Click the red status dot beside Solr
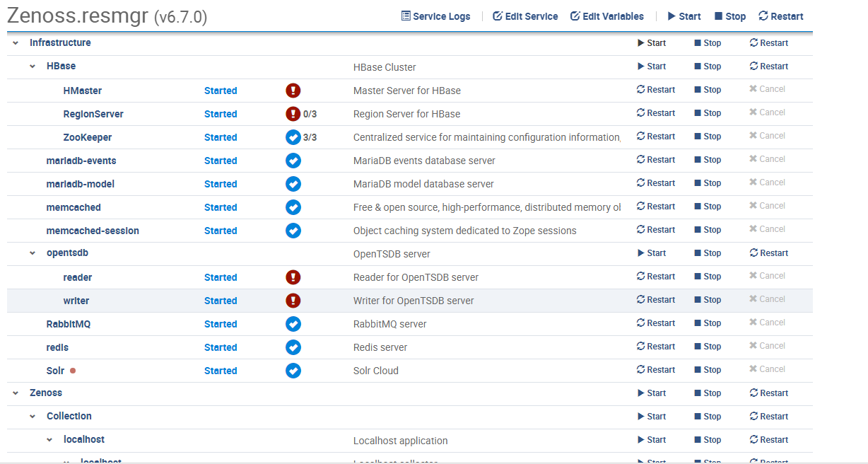Image resolution: width=868 pixels, height=464 pixels. (x=73, y=371)
